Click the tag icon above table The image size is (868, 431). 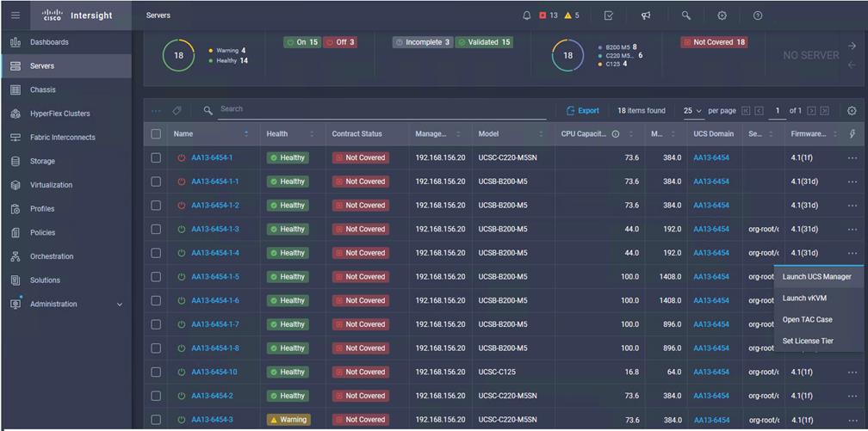pos(177,111)
